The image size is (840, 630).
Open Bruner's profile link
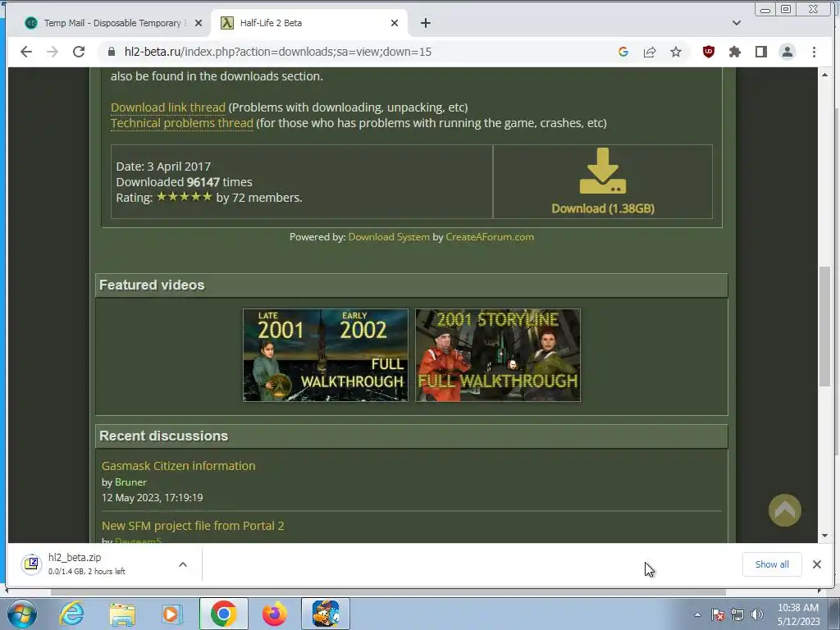[130, 482]
